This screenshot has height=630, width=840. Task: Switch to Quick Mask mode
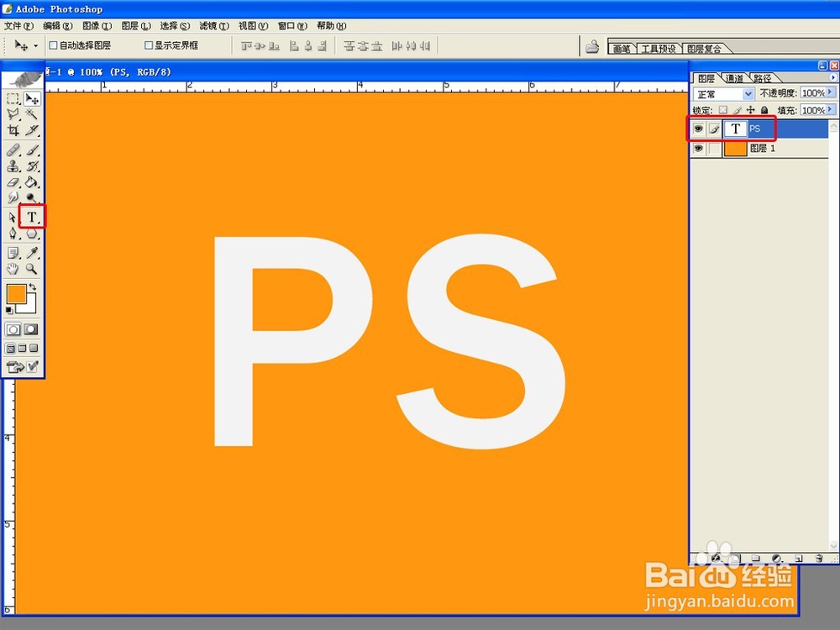click(x=31, y=329)
